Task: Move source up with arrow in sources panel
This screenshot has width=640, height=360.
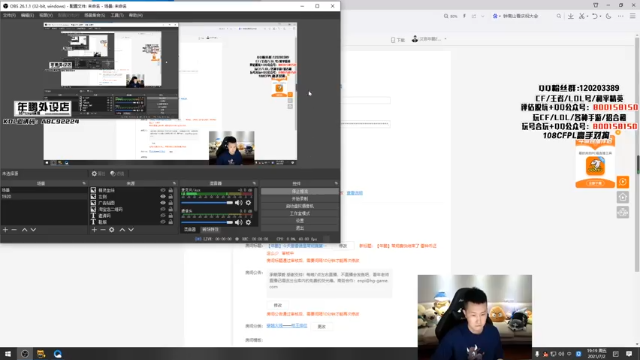Action: coord(122,230)
